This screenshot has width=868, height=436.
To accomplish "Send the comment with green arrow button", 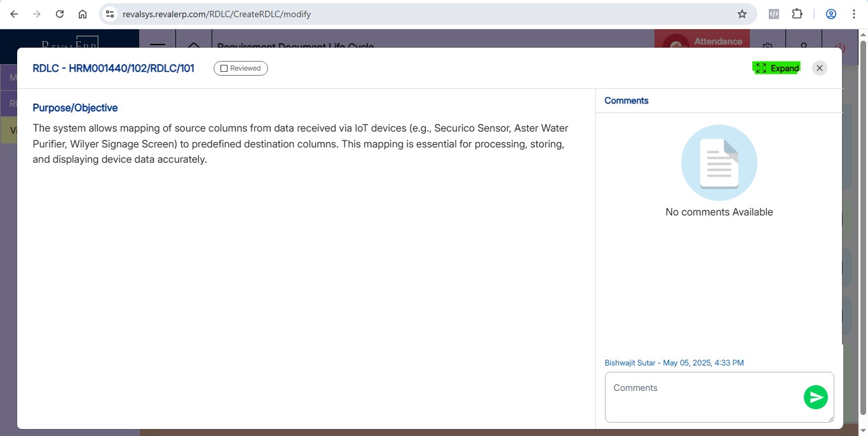I will pos(815,397).
